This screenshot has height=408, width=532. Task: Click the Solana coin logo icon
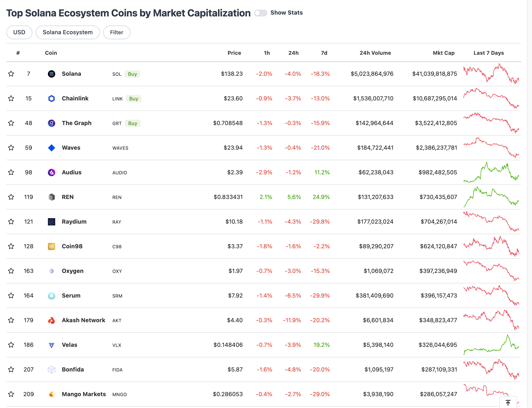click(x=52, y=74)
